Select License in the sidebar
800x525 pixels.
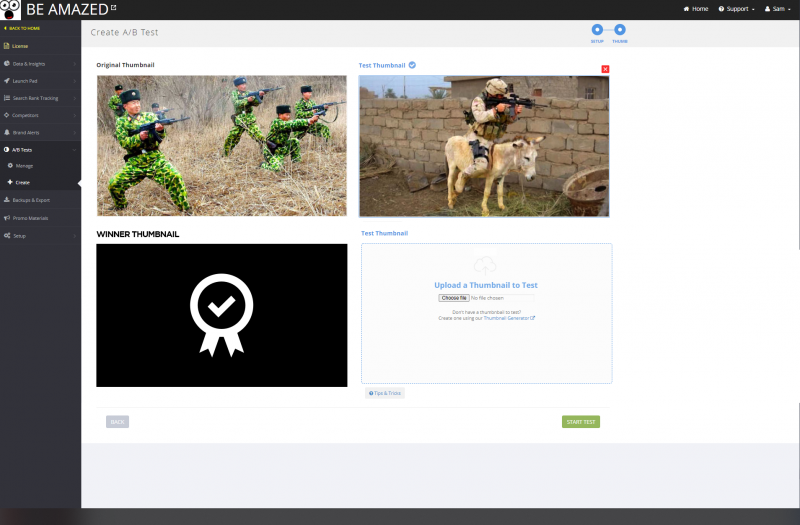(20, 46)
